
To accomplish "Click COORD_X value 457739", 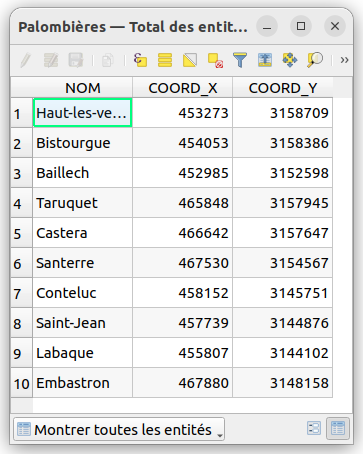I will tap(183, 323).
